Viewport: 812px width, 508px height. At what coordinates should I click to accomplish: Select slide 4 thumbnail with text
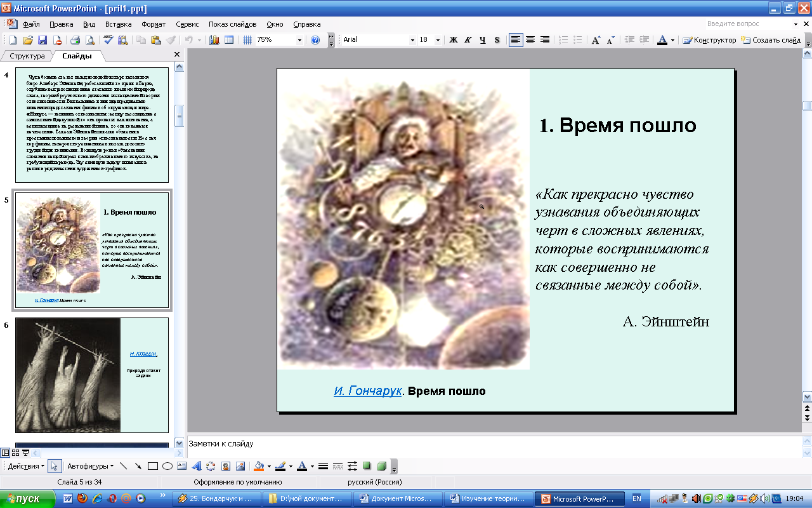tap(92, 124)
